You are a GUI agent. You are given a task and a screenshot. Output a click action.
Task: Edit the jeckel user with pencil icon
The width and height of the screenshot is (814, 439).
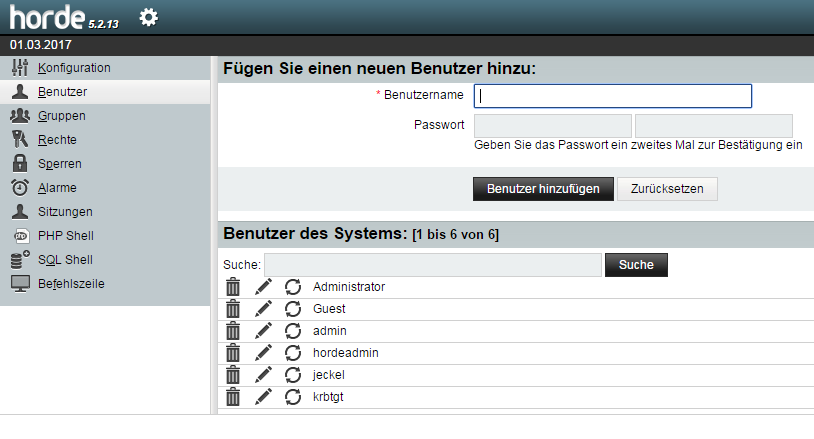263,375
